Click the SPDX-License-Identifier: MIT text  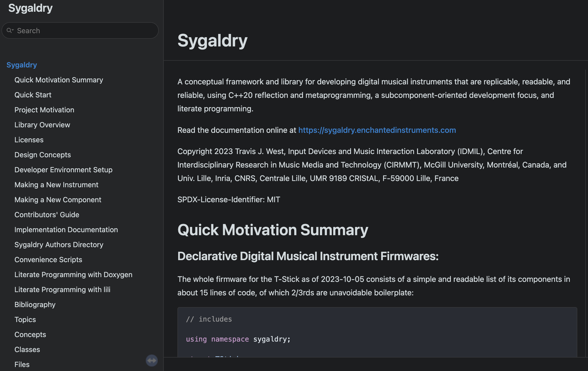[229, 199]
